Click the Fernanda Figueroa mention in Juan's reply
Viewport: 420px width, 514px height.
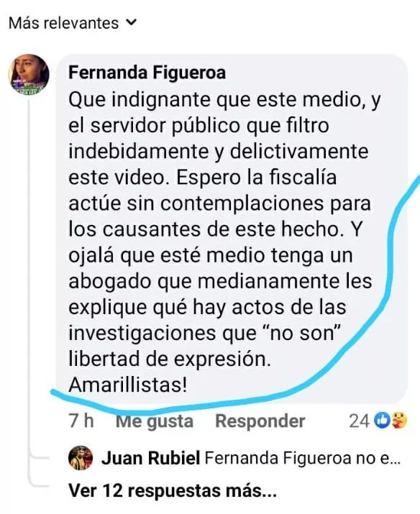click(278, 458)
